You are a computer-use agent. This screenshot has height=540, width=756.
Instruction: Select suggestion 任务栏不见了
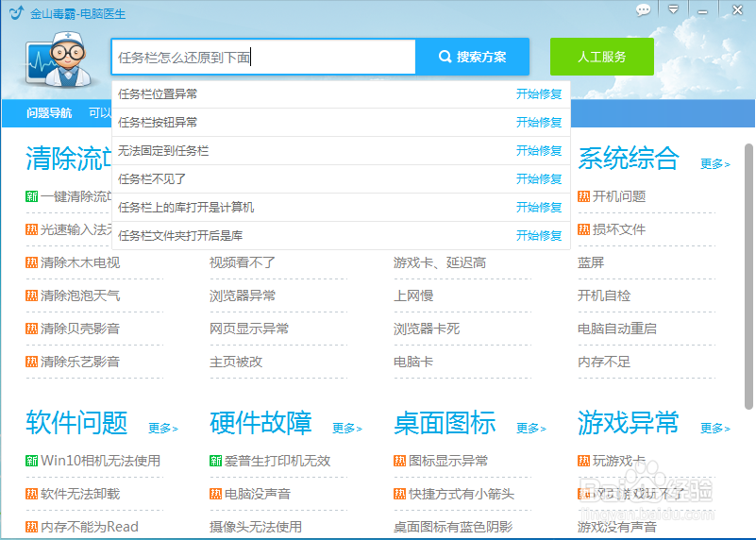[x=152, y=179]
